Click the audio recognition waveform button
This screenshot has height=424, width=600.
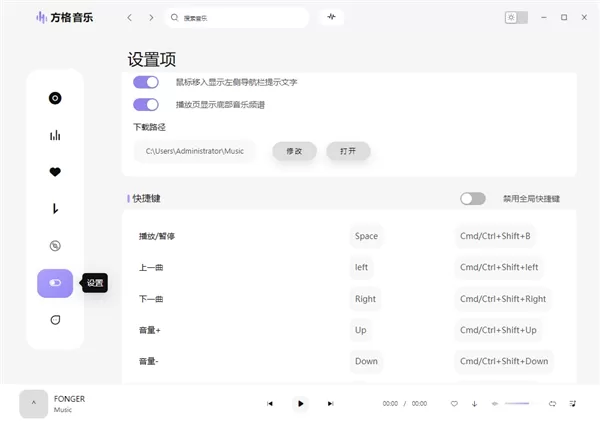tap(331, 17)
